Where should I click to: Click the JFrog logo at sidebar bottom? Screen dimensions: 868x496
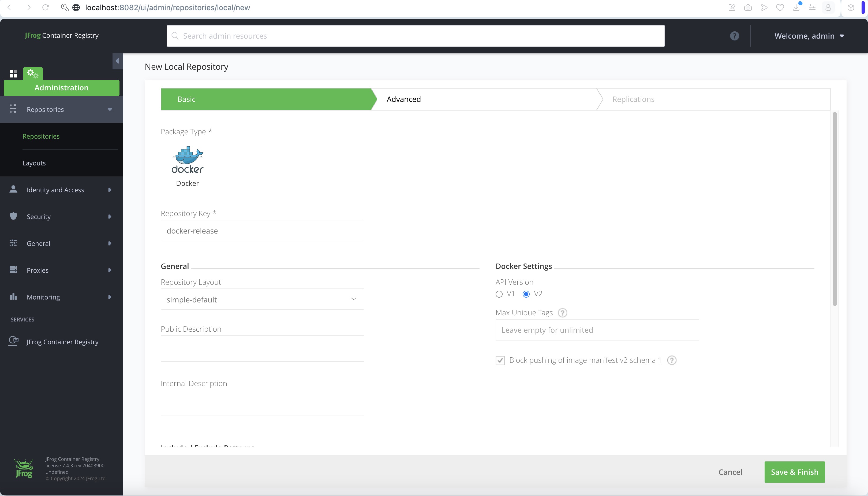click(24, 469)
